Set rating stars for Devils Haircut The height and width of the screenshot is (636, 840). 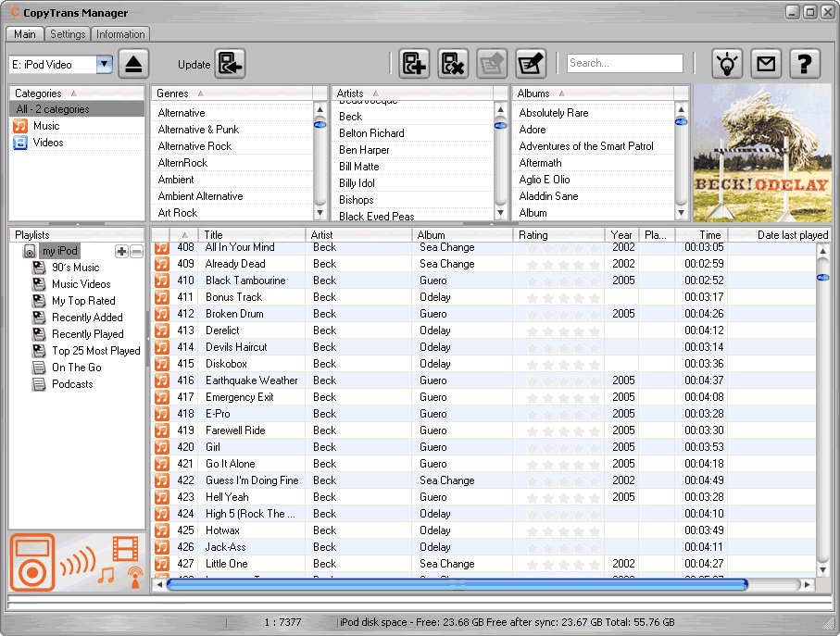pyautogui.click(x=562, y=347)
